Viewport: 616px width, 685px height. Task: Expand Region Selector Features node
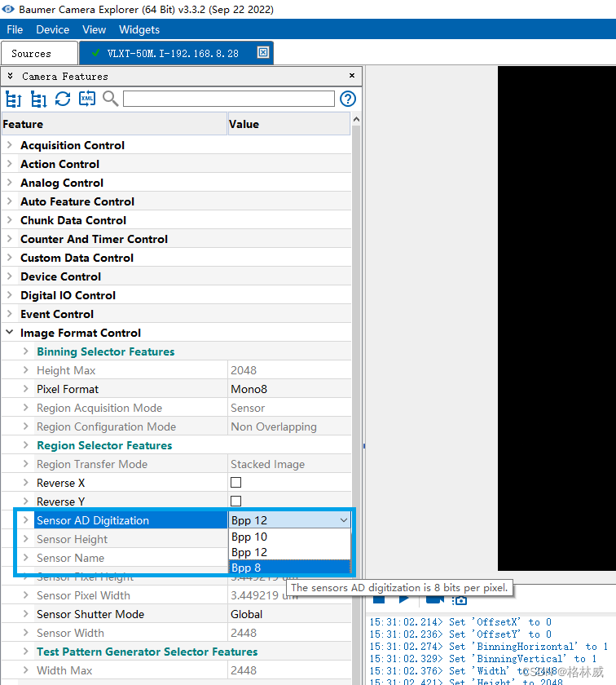pos(26,445)
